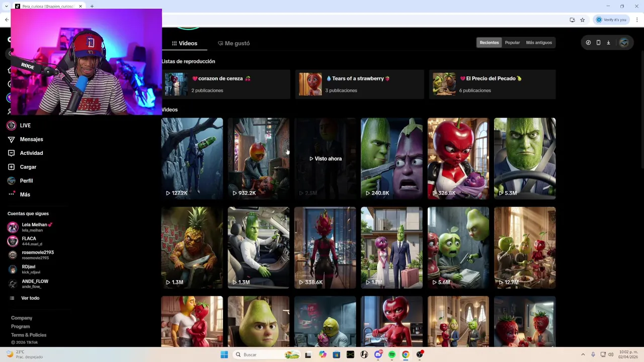
Task: Open the profile avatar in top pill
Action: pos(624,43)
